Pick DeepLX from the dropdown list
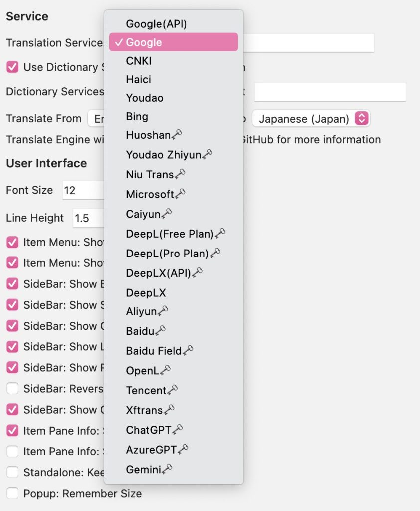Image resolution: width=420 pixels, height=511 pixels. (x=146, y=293)
